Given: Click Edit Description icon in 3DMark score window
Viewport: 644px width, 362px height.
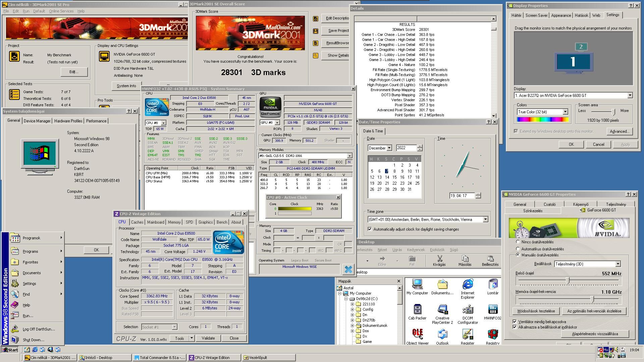Looking at the screenshot, I should pos(316,19).
